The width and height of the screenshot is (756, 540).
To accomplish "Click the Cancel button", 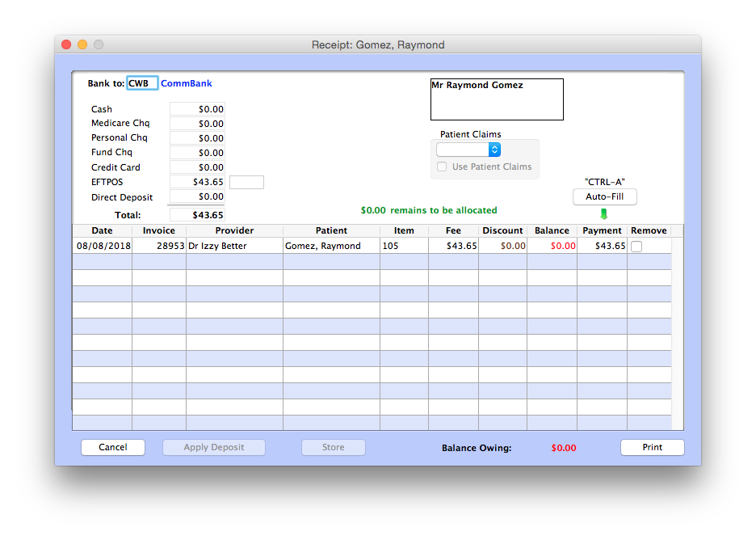I will coord(112,447).
